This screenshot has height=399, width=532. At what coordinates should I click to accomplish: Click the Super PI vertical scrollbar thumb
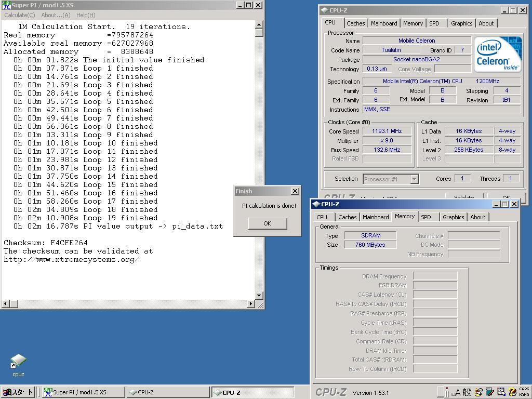pos(259,33)
